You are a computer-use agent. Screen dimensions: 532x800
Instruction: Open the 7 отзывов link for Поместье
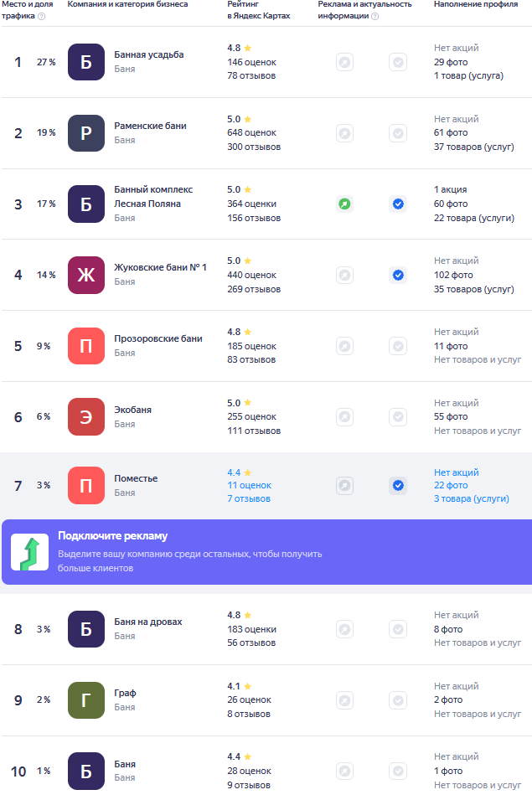(249, 498)
